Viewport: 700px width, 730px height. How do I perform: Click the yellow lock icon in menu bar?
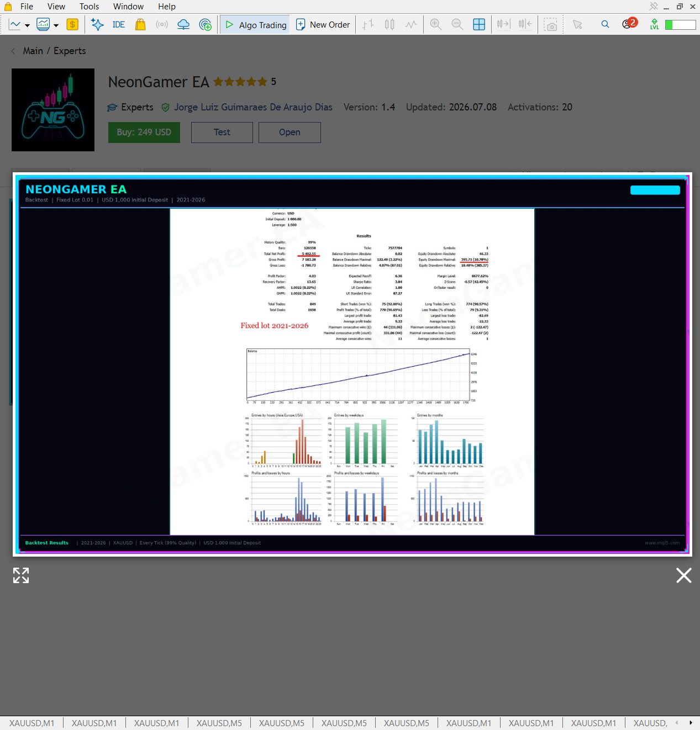click(8, 7)
